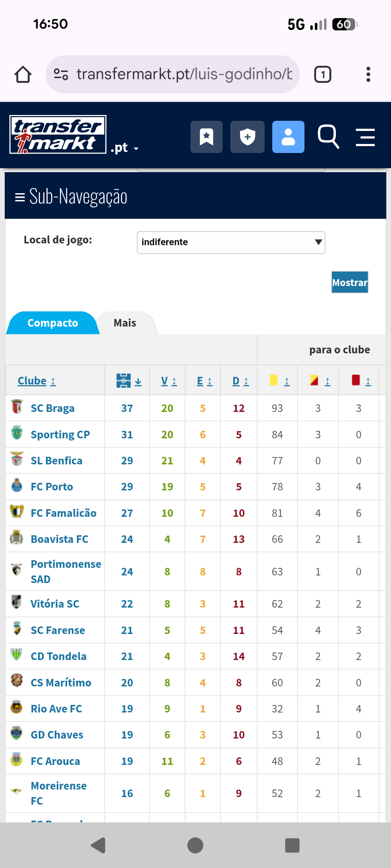The width and height of the screenshot is (391, 868).
Task: Tap the shield plus icon in header
Action: 247,137
